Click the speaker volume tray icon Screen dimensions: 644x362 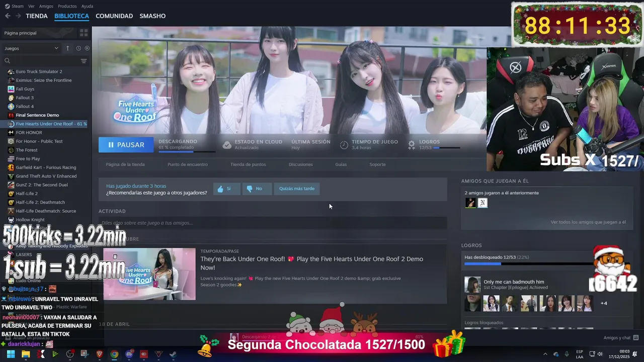point(600,354)
